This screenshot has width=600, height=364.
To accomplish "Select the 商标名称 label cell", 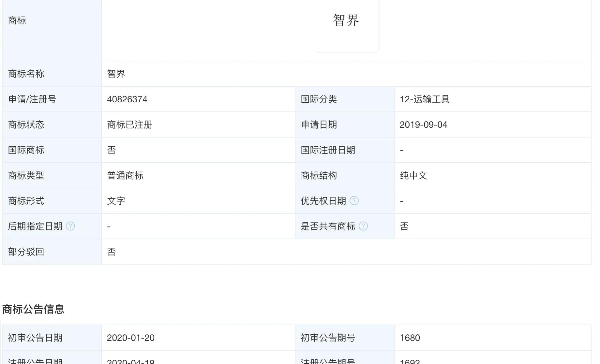I will click(52, 74).
